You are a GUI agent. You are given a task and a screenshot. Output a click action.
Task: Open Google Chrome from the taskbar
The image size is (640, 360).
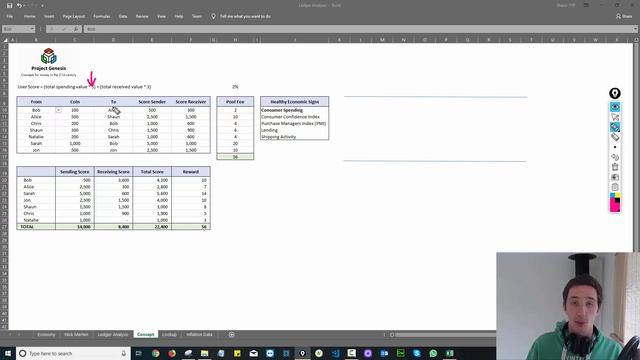pyautogui.click(x=156, y=353)
